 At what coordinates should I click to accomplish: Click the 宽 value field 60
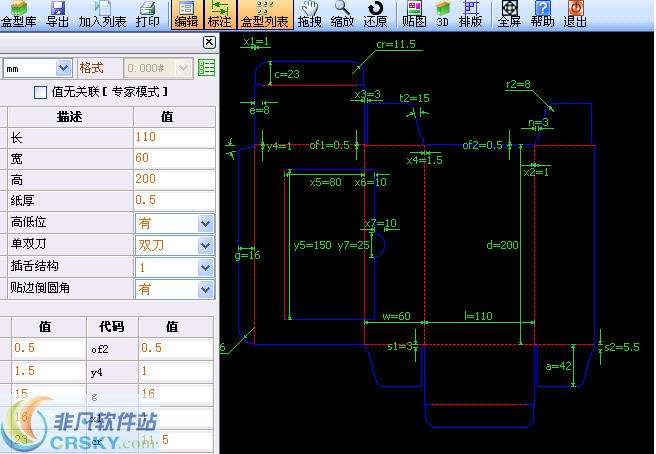[x=174, y=158]
